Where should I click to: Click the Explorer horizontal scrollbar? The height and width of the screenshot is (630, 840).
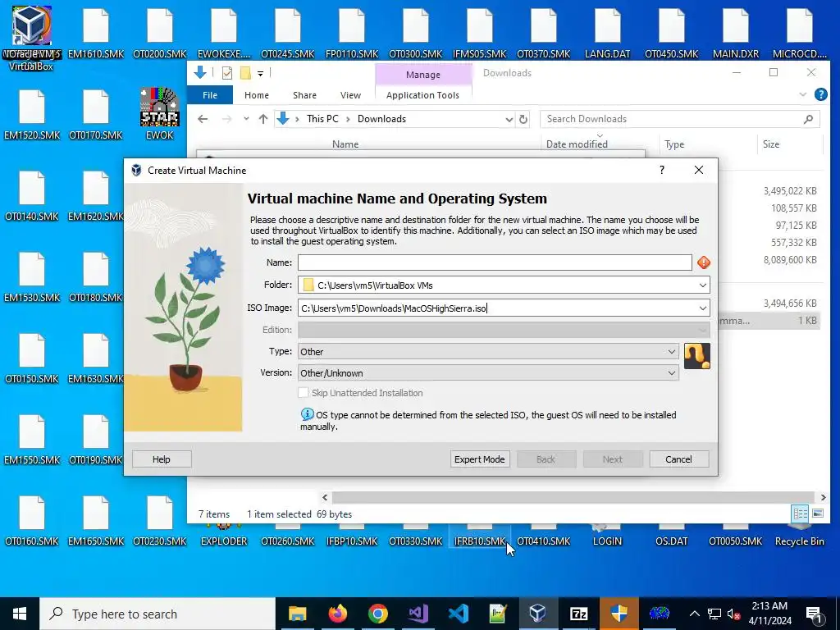click(573, 497)
